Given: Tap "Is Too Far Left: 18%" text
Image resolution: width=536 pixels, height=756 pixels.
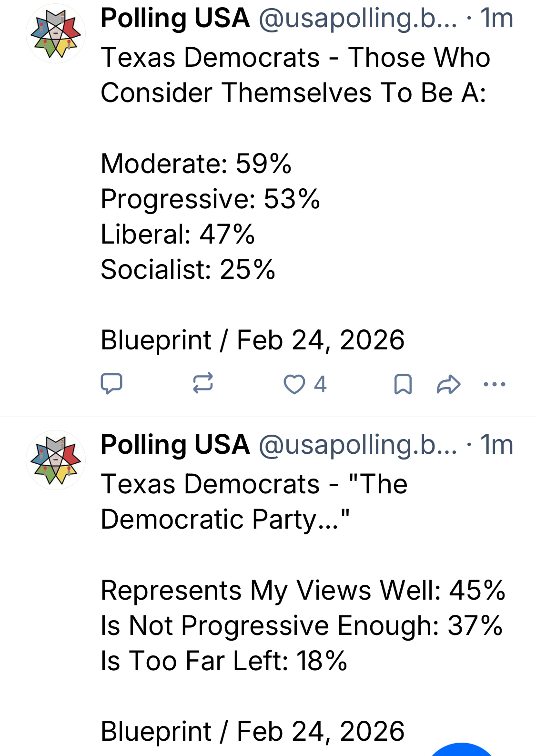Looking at the screenshot, I should (x=224, y=661).
